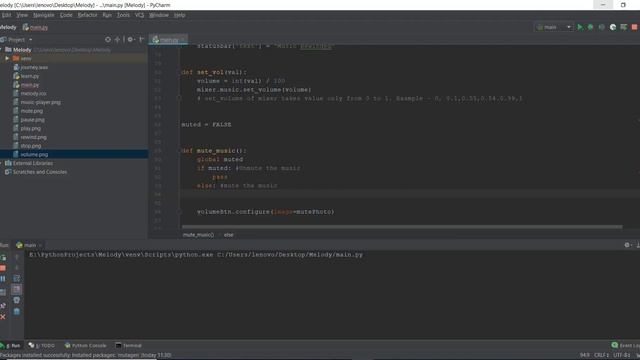
Task: Close the Run panel with red X icon
Action: click(x=3, y=317)
